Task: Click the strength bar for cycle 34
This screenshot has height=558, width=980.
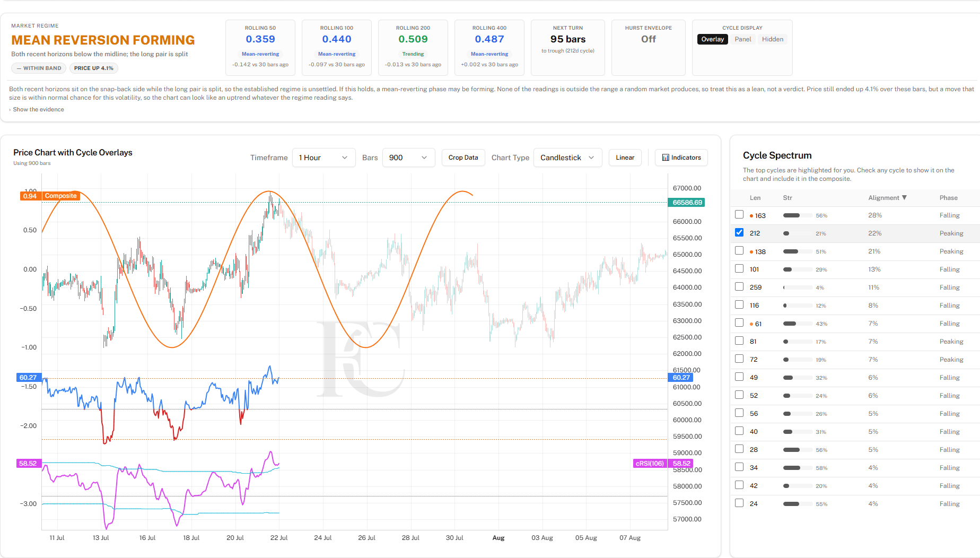Action: point(798,468)
